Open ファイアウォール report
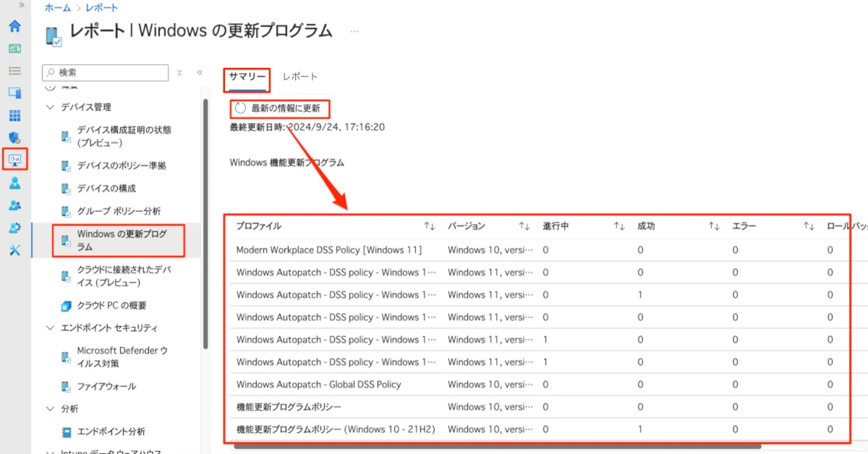Image resolution: width=868 pixels, height=454 pixels. click(106, 386)
